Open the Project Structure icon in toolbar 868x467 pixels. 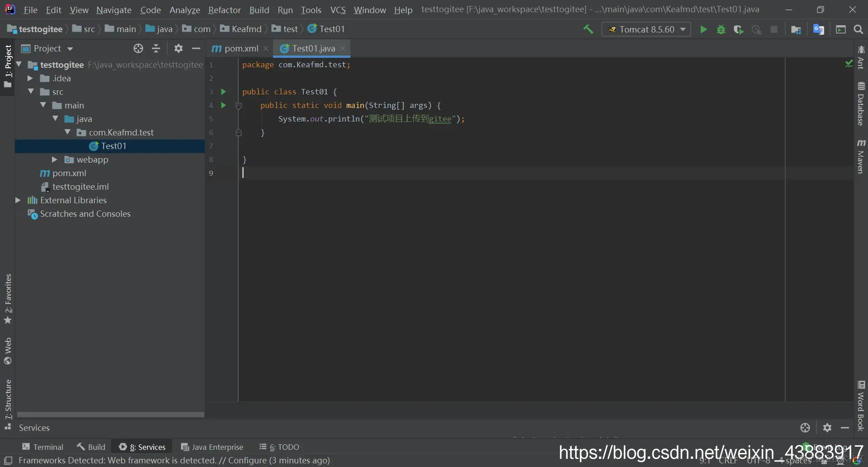coord(796,29)
